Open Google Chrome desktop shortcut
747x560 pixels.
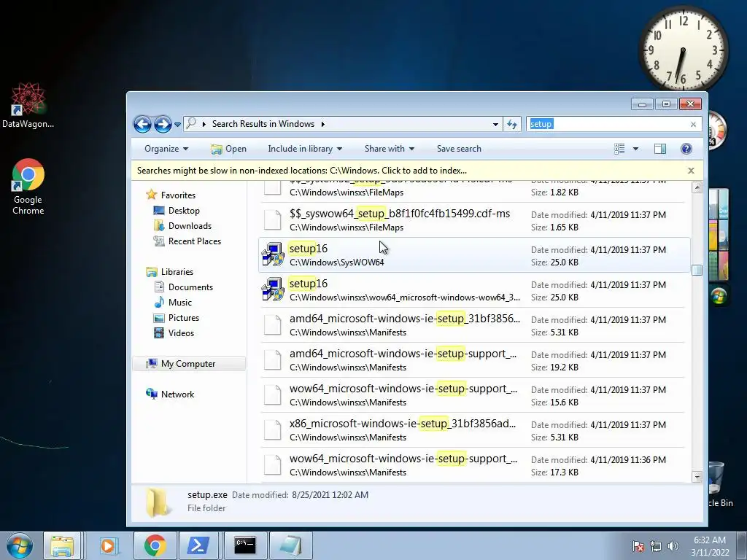pyautogui.click(x=28, y=187)
